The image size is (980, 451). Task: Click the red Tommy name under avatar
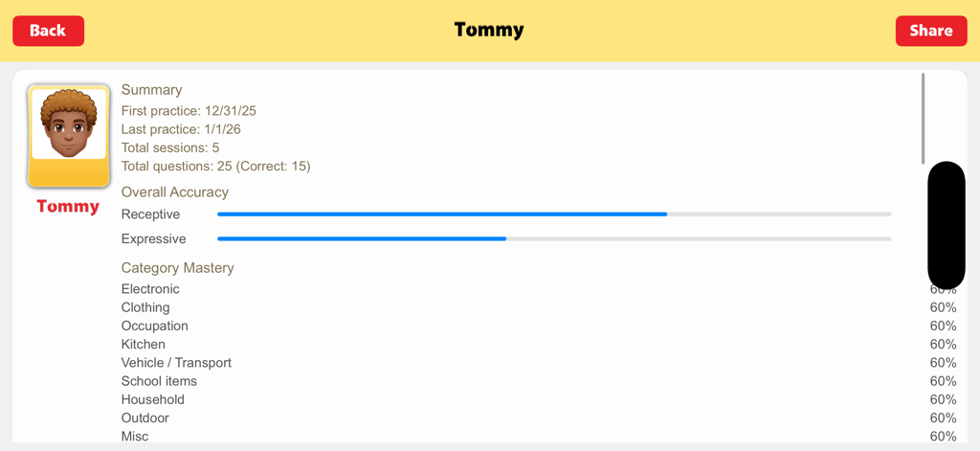coord(68,207)
